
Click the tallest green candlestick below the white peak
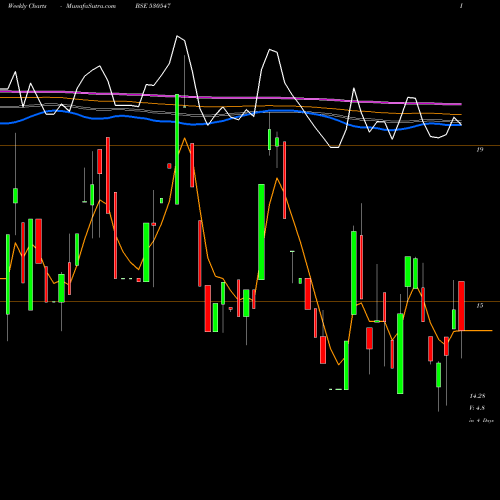coord(177,149)
